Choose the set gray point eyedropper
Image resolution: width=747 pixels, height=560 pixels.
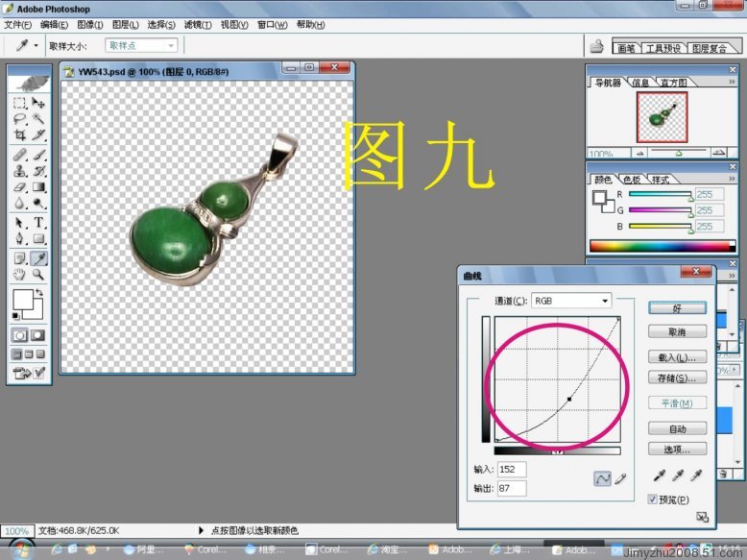pyautogui.click(x=678, y=475)
